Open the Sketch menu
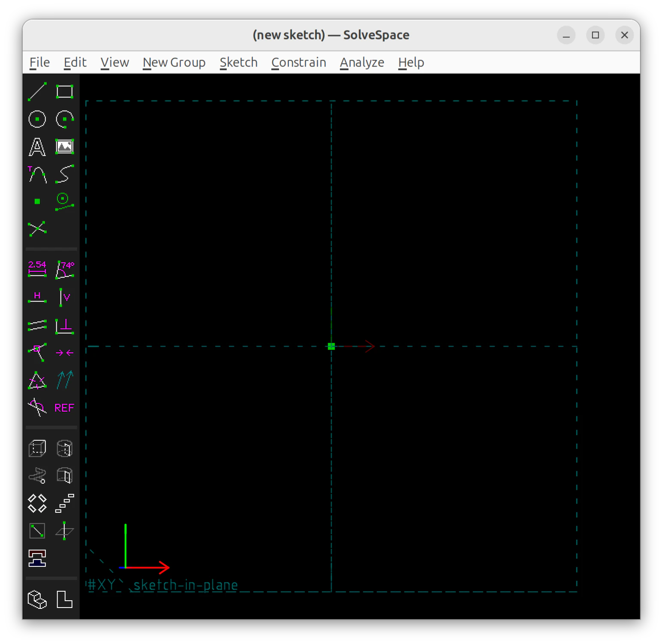This screenshot has height=644, width=662. (x=239, y=63)
